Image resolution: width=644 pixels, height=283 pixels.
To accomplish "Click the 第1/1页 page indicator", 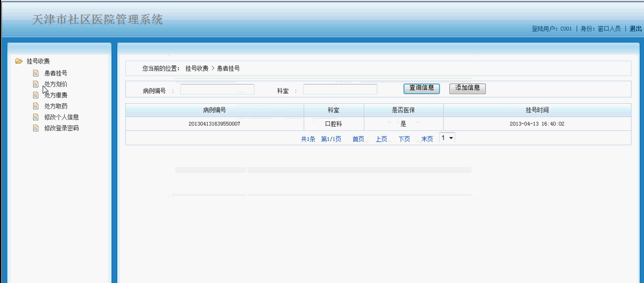I will tap(331, 139).
